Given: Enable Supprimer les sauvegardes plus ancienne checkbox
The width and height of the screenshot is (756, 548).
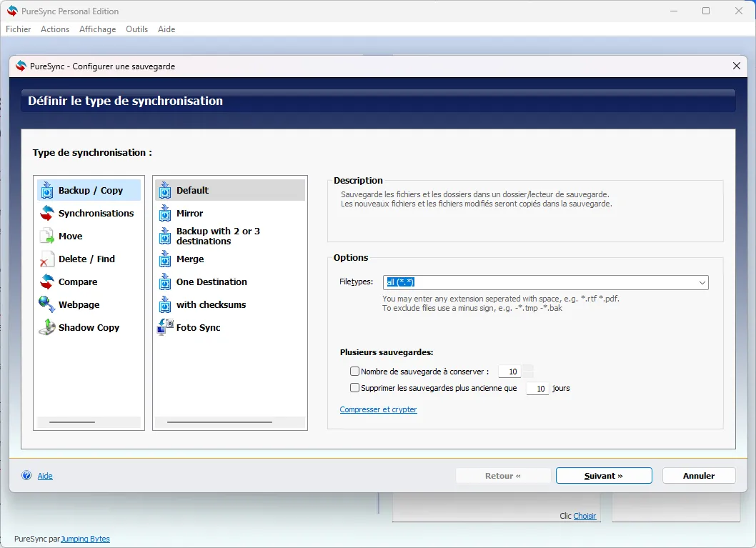Looking at the screenshot, I should coord(354,387).
